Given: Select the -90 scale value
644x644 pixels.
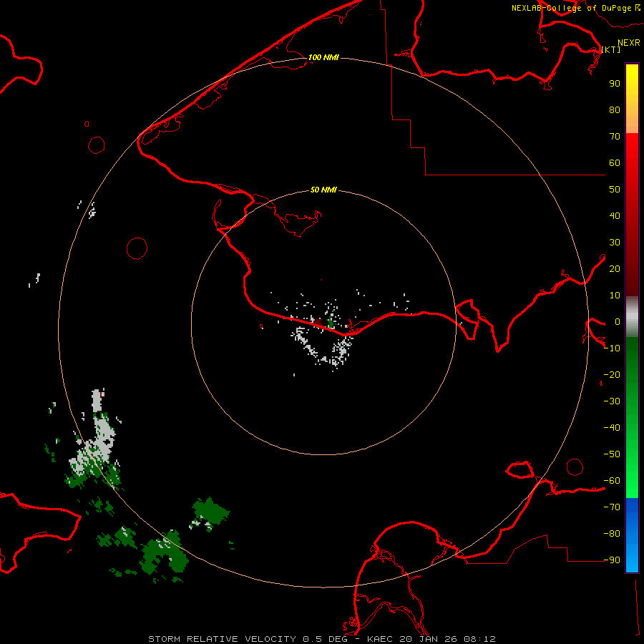Looking at the screenshot, I should (x=612, y=560).
